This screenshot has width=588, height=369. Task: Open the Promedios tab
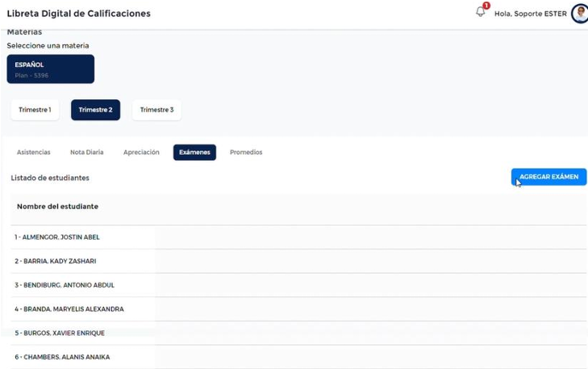246,153
